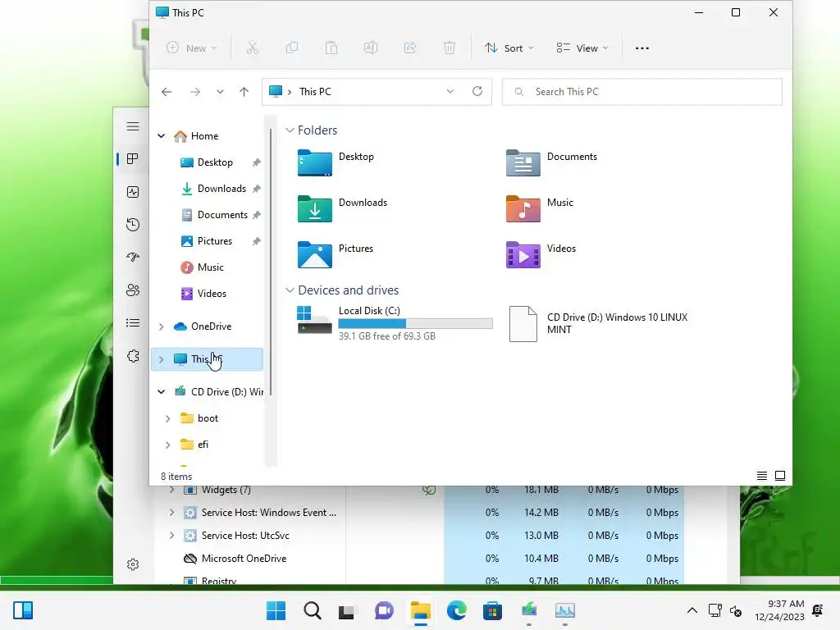Refresh the This PC view
Image resolution: width=840 pixels, height=630 pixels.
(x=477, y=91)
